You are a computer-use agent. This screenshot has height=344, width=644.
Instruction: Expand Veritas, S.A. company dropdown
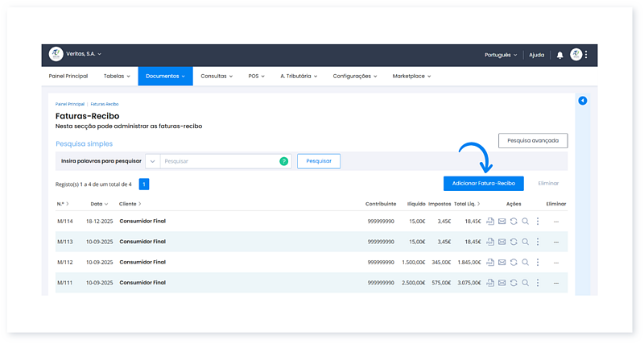click(x=84, y=55)
